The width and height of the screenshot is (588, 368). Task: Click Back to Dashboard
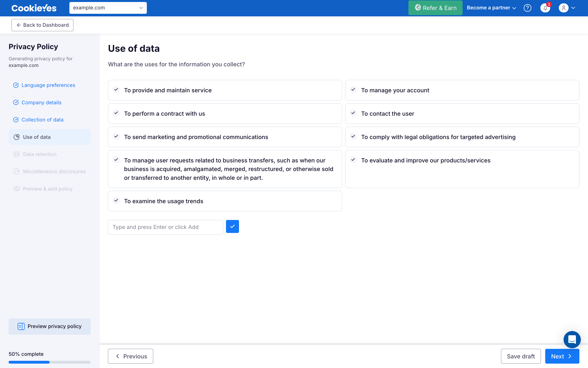click(42, 25)
